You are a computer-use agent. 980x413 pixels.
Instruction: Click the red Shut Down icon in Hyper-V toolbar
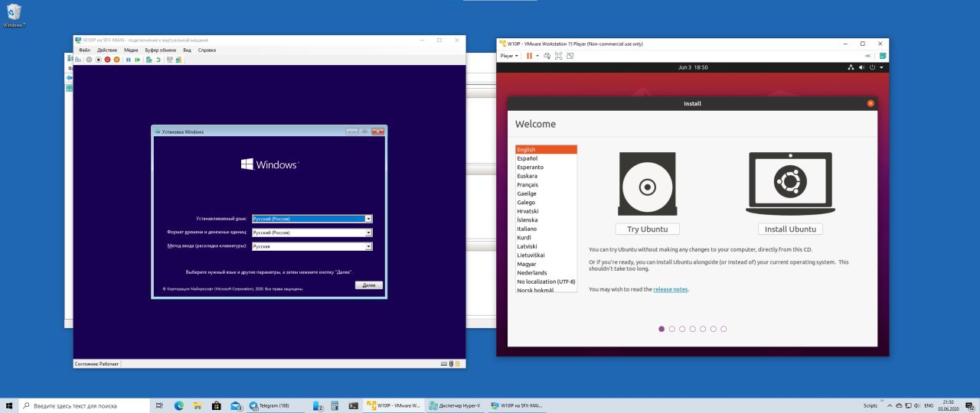tap(107, 59)
